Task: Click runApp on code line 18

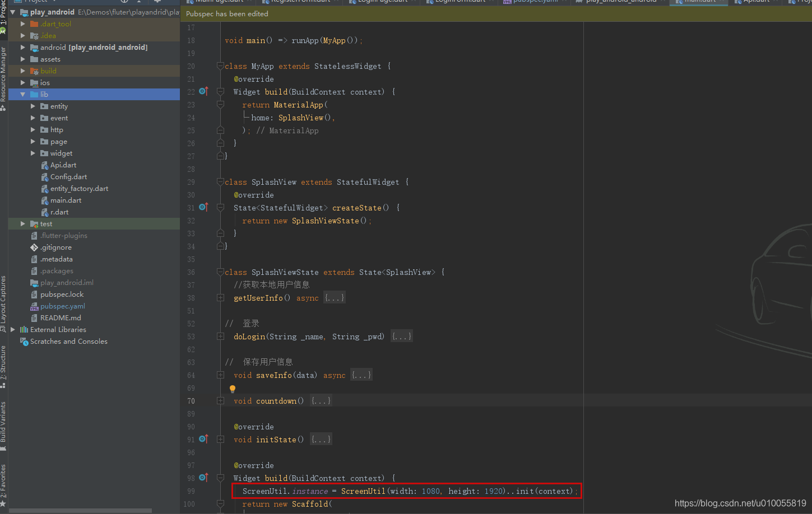Action: (x=305, y=40)
